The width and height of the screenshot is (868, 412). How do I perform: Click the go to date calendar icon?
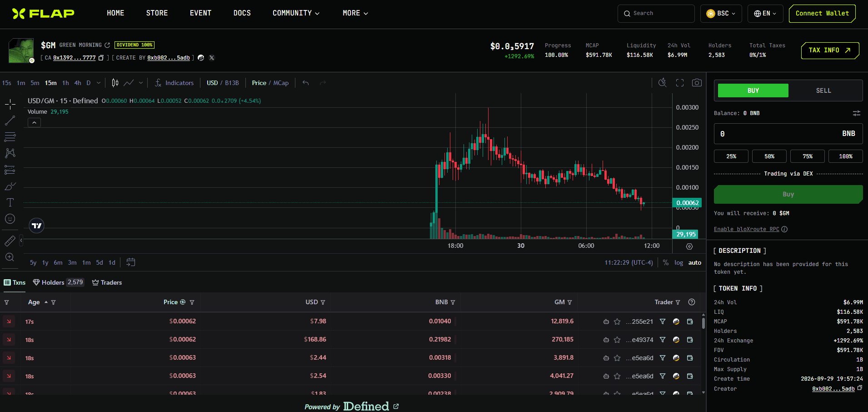pos(131,262)
